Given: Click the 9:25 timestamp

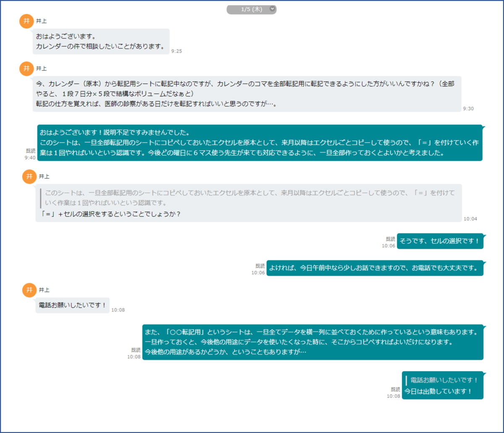Looking at the screenshot, I should click(x=176, y=51).
